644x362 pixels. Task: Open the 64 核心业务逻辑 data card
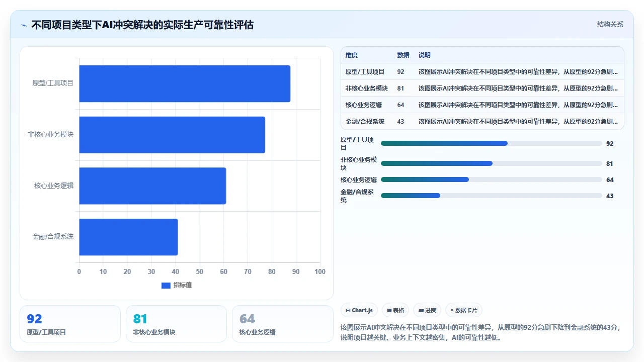coord(282,324)
